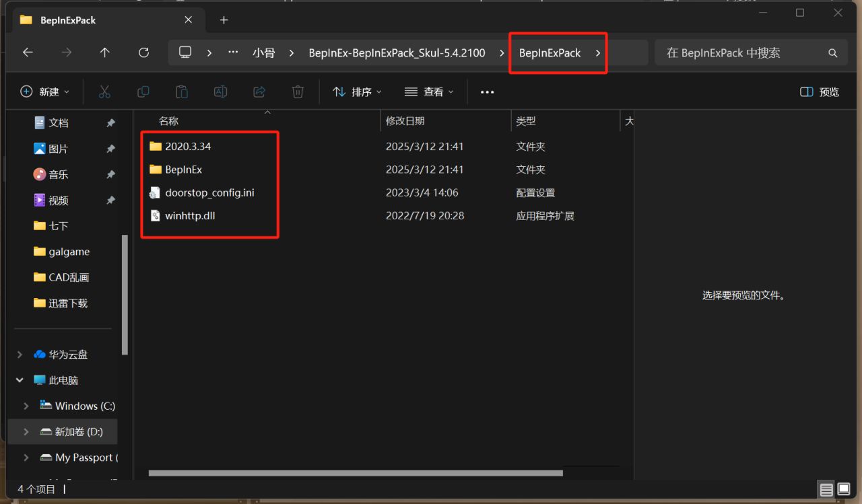The width and height of the screenshot is (862, 504).
Task: Click BepInEx-BepInExPack_Skul-5.4.2100 breadcrumb
Action: point(397,53)
